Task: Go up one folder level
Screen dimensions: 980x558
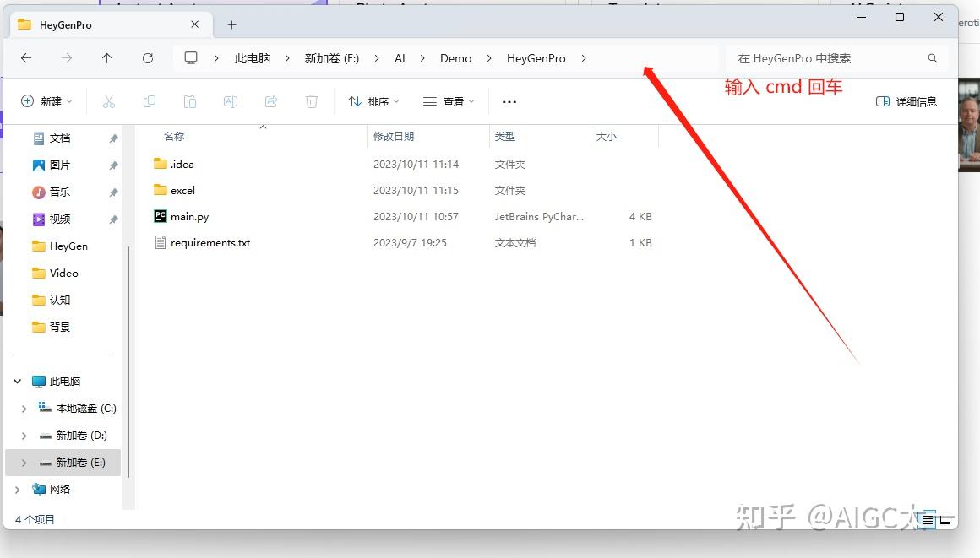Action: pos(107,58)
